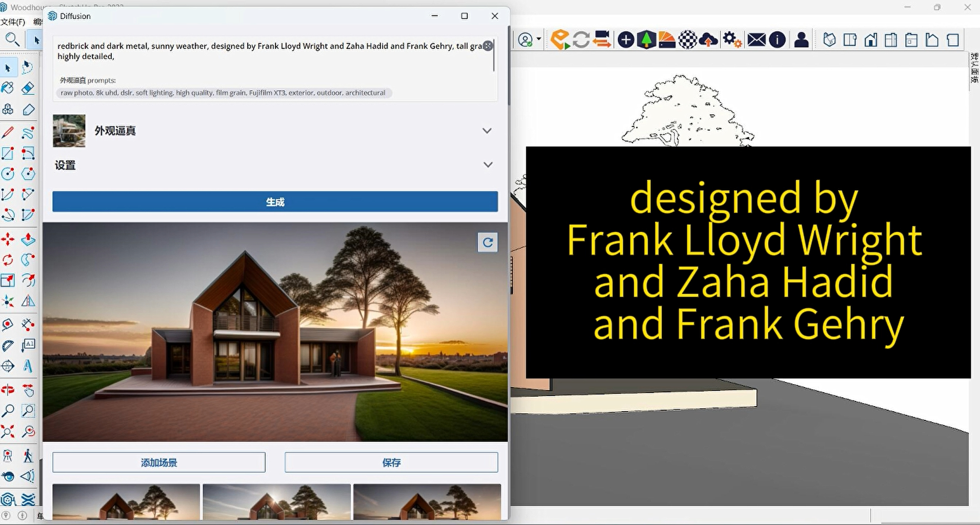Click the regenerate icon on rendered image
Image resolution: width=980 pixels, height=525 pixels.
(x=487, y=243)
